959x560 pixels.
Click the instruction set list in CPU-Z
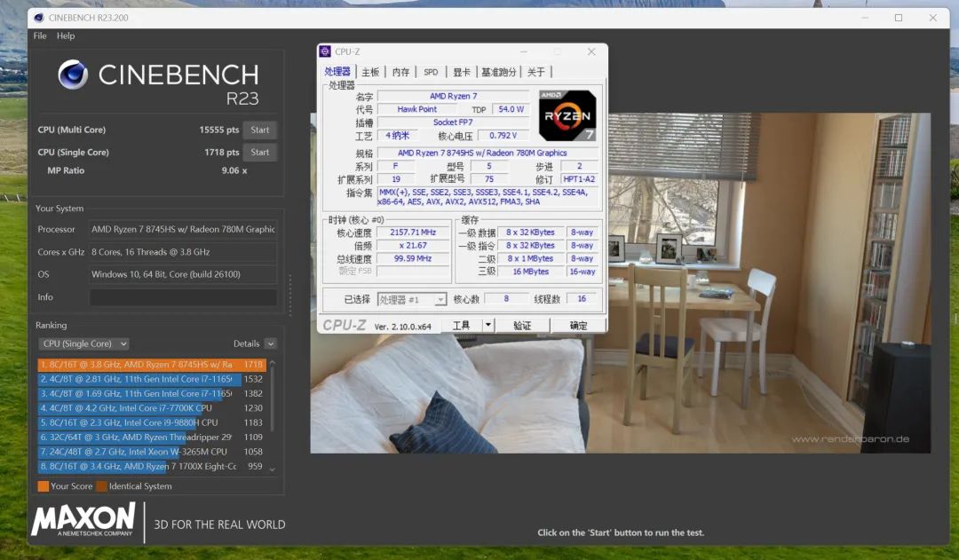487,197
